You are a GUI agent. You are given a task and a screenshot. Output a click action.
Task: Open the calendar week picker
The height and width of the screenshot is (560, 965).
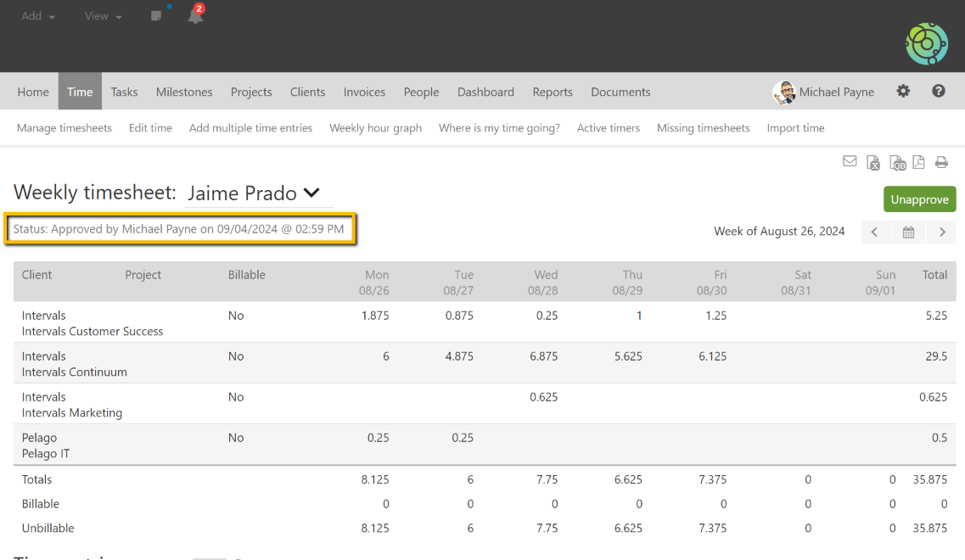coord(908,232)
